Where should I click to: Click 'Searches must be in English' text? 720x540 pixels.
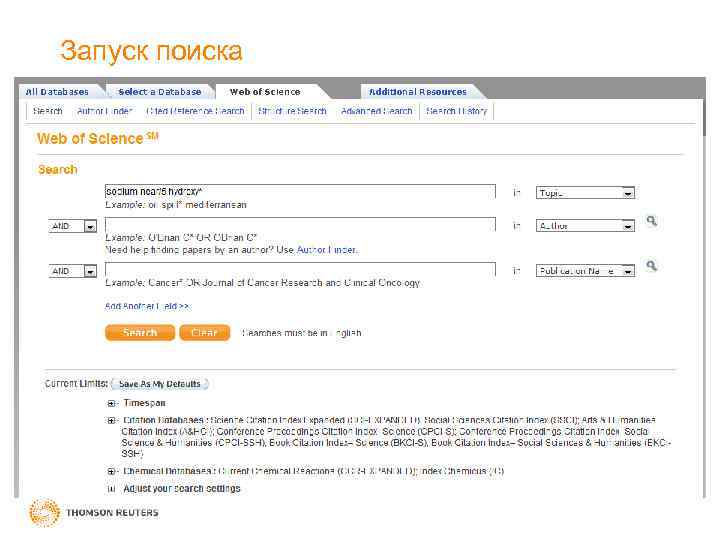point(302,333)
